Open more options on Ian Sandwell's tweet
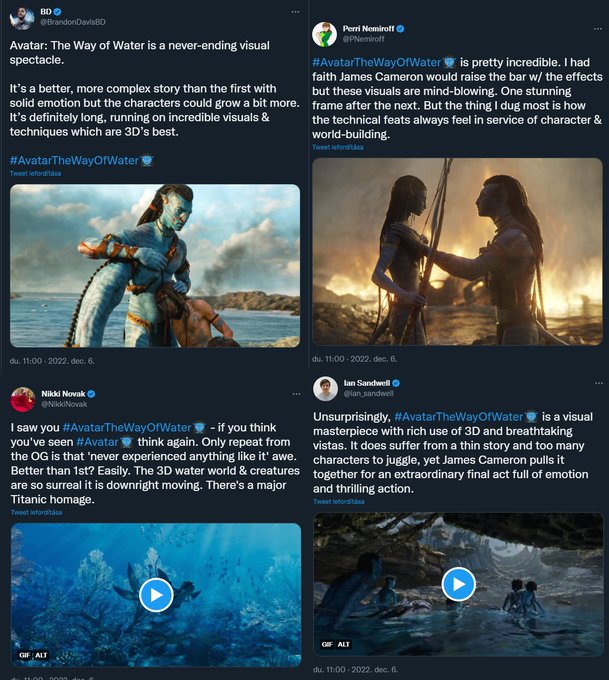 (x=599, y=383)
